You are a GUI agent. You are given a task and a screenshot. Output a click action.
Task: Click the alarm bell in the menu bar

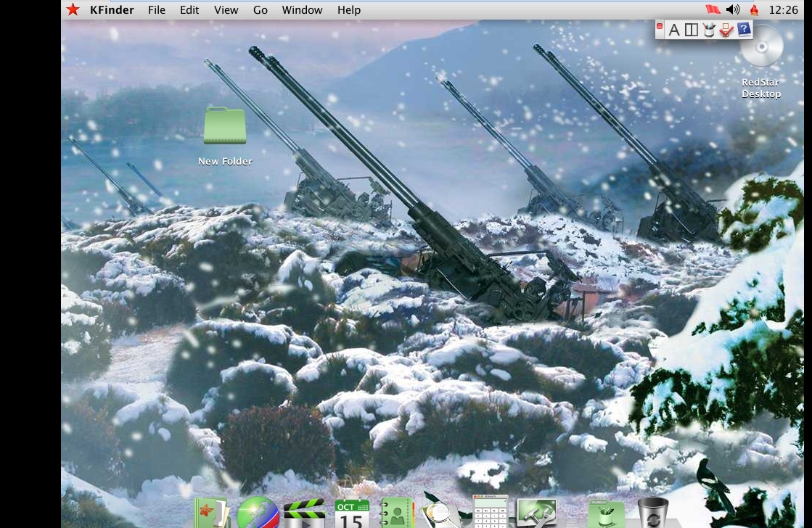pos(754,9)
